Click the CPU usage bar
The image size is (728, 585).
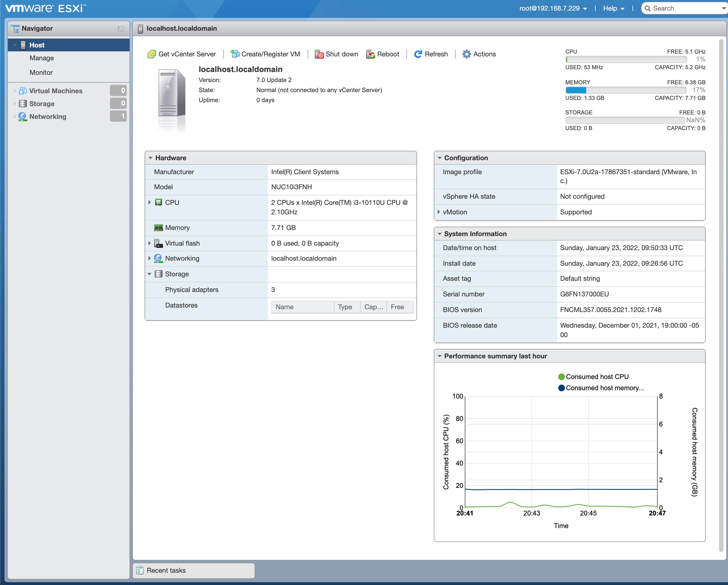626,59
